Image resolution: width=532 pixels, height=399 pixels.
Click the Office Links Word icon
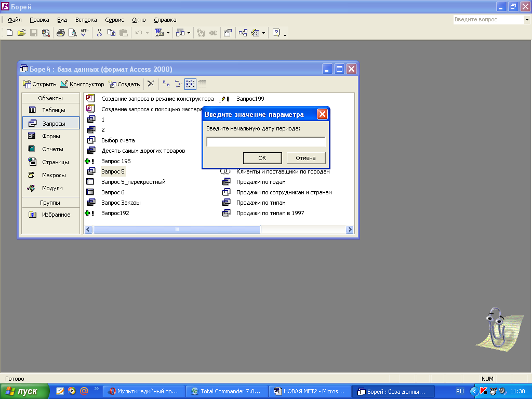[159, 33]
